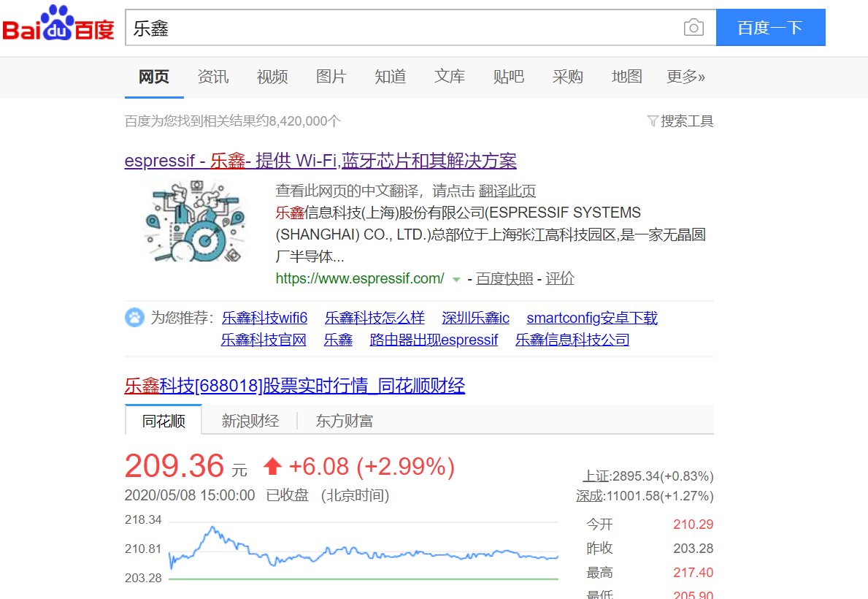Click the 评价 link

click(x=560, y=279)
